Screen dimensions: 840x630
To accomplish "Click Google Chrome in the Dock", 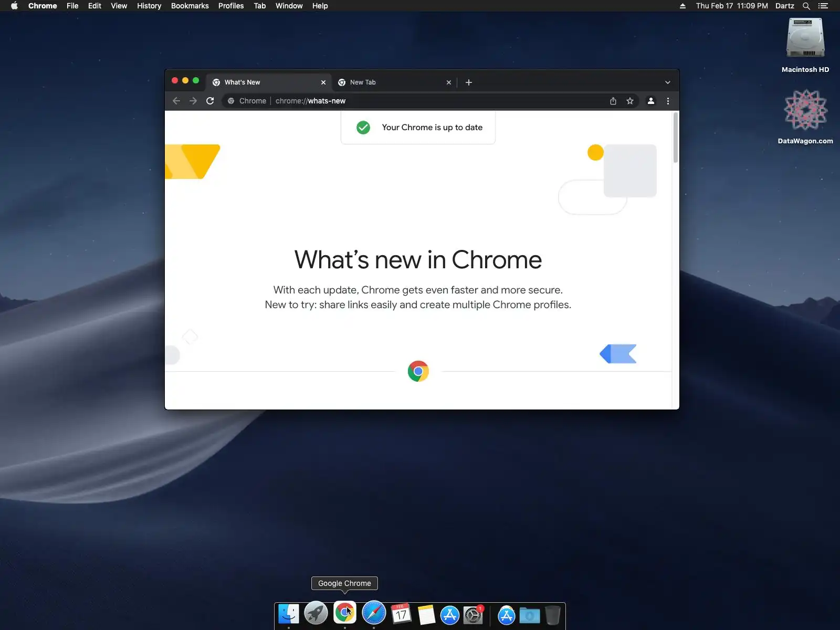I will [345, 612].
